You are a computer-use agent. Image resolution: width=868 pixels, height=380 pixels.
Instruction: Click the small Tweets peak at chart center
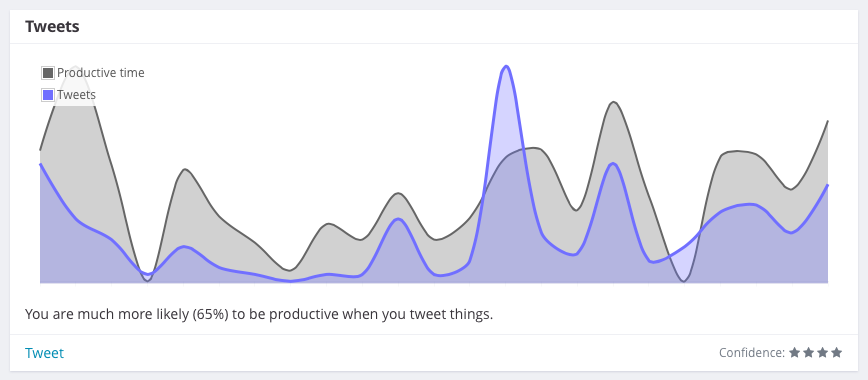tap(398, 219)
